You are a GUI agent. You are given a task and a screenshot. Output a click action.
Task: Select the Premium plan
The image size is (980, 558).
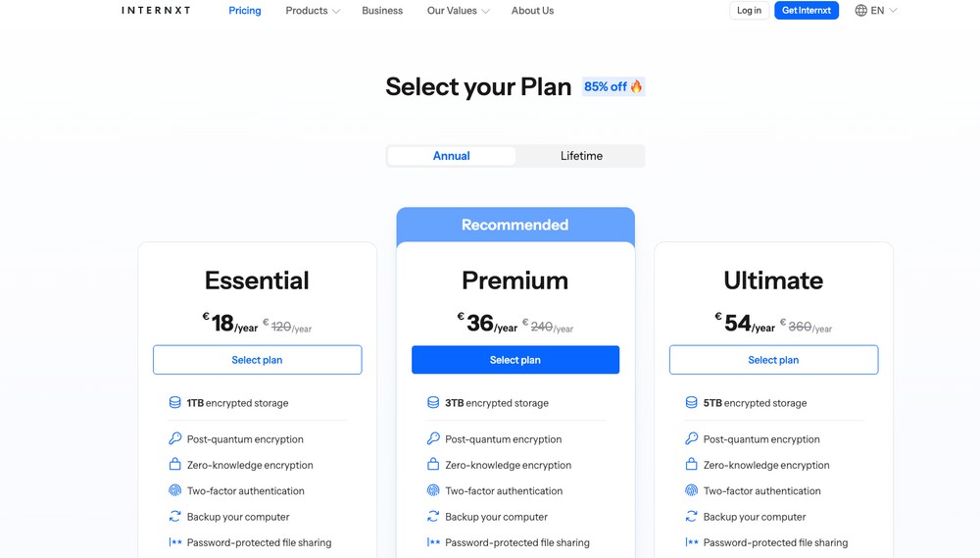click(515, 360)
